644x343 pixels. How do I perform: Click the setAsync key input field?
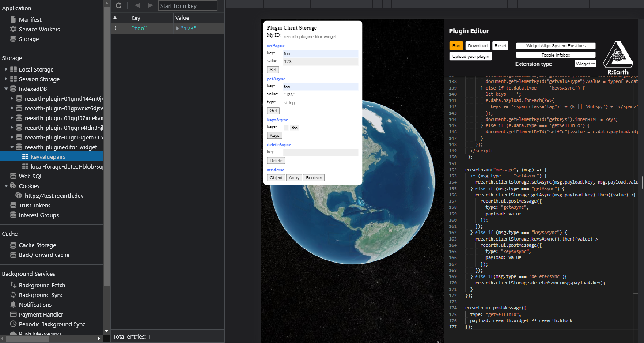tap(321, 54)
